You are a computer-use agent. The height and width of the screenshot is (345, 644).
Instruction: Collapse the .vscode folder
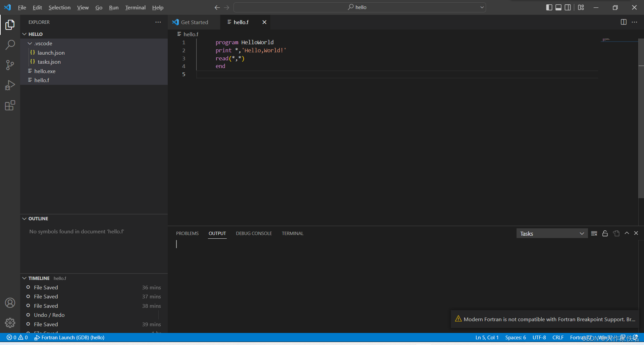[94, 44]
